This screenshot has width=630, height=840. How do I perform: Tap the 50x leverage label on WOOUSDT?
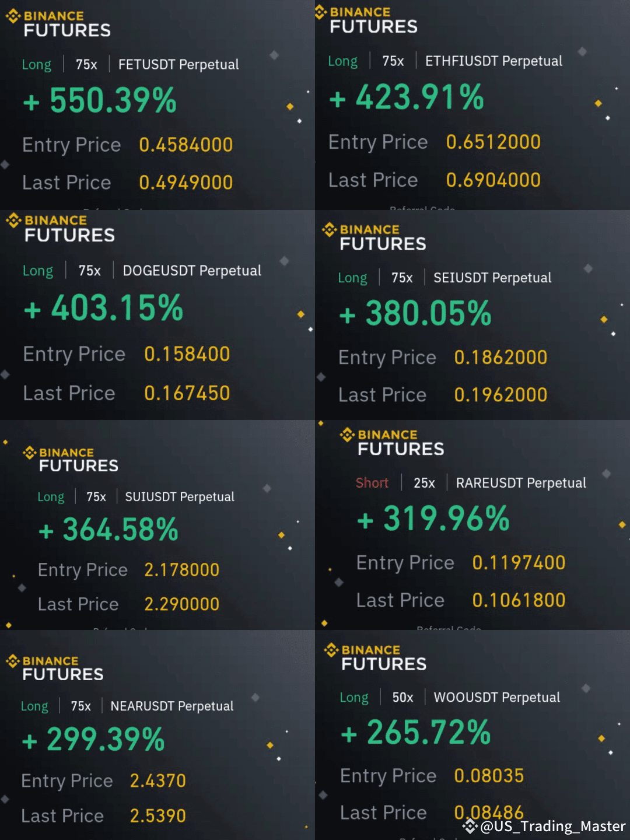point(402,698)
